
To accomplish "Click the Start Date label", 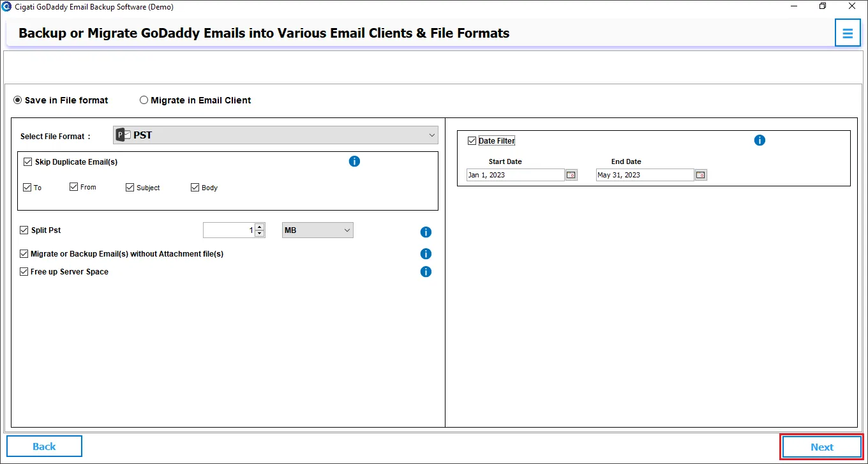I will click(505, 162).
